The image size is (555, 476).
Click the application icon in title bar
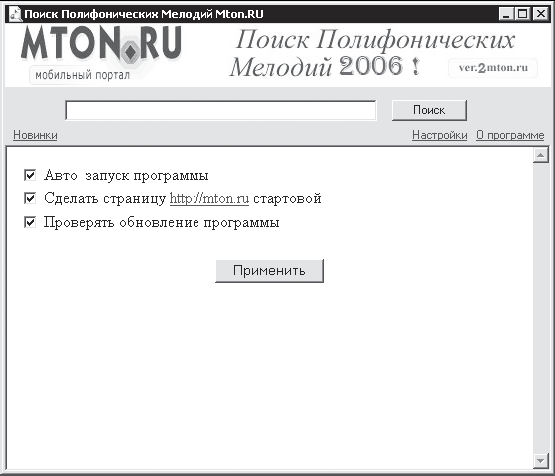click(15, 14)
